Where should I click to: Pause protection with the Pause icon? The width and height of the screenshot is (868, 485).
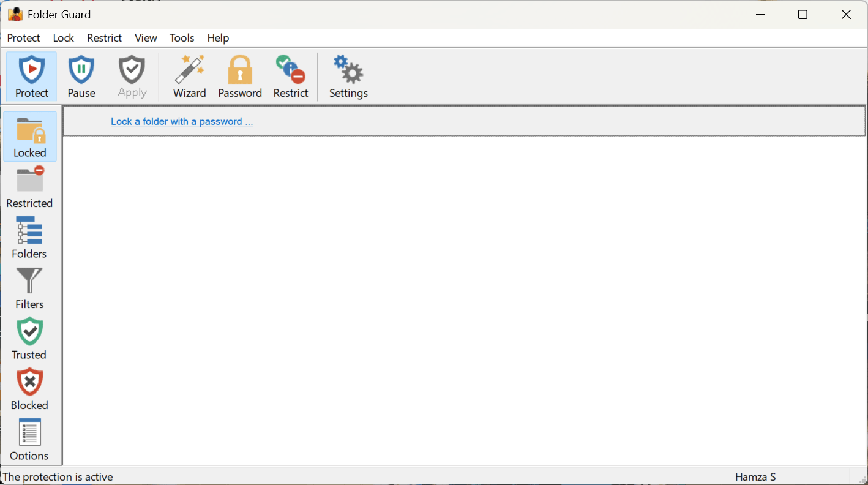click(x=81, y=77)
